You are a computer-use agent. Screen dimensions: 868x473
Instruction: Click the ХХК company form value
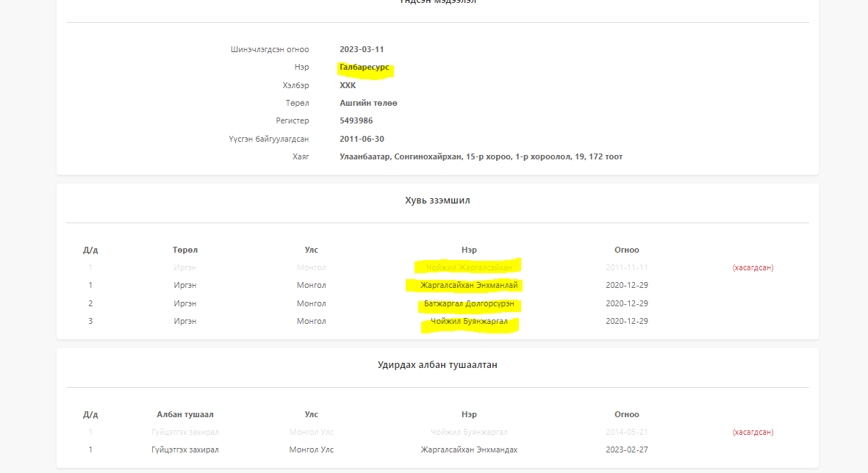point(348,85)
